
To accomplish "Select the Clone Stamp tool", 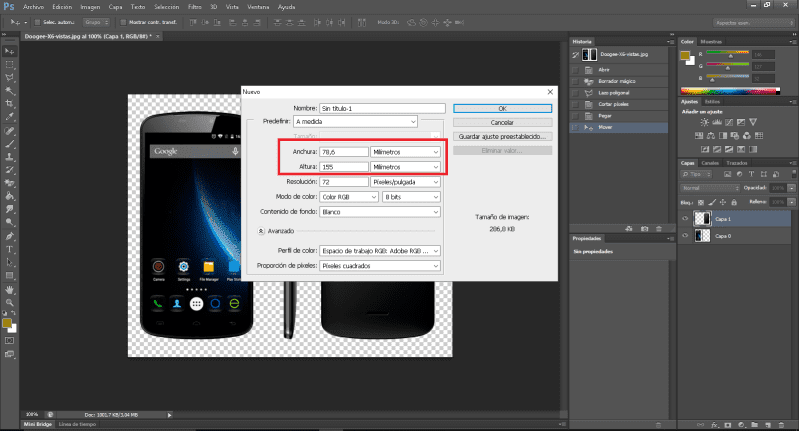I will click(x=9, y=157).
